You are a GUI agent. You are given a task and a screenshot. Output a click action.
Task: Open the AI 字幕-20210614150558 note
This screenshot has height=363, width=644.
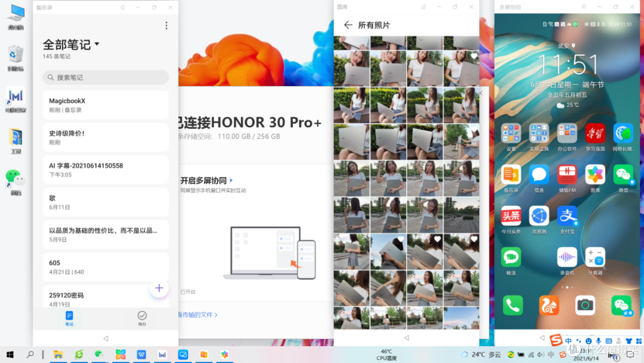106,170
